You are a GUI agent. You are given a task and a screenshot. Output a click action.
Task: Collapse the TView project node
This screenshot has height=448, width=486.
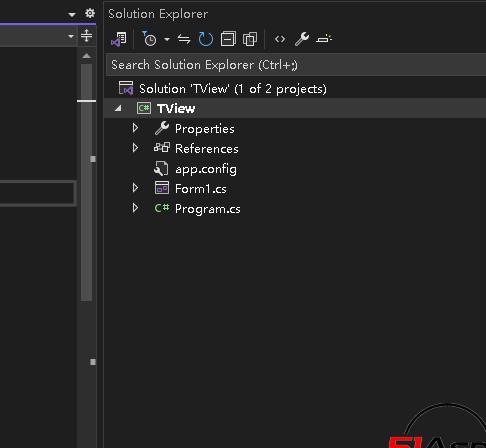(118, 108)
